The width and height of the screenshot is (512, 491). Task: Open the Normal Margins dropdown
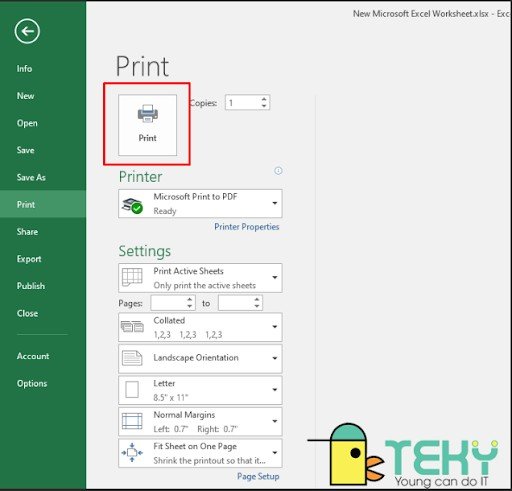pos(200,421)
